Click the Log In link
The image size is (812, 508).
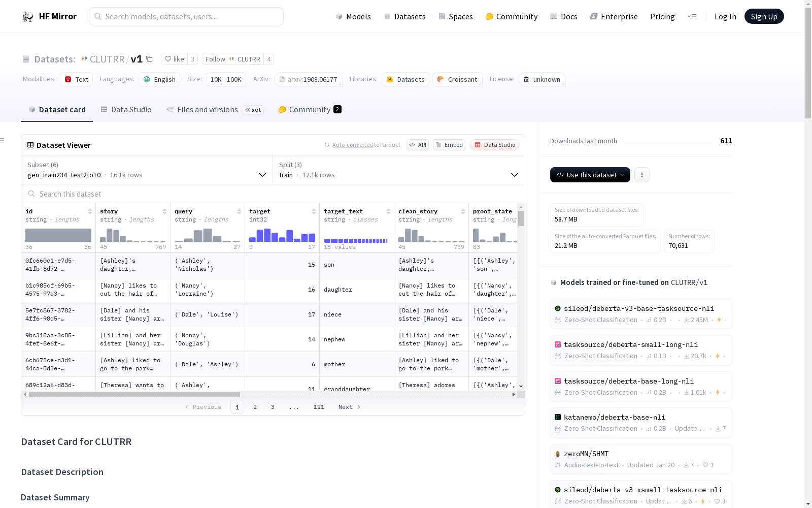725,17
